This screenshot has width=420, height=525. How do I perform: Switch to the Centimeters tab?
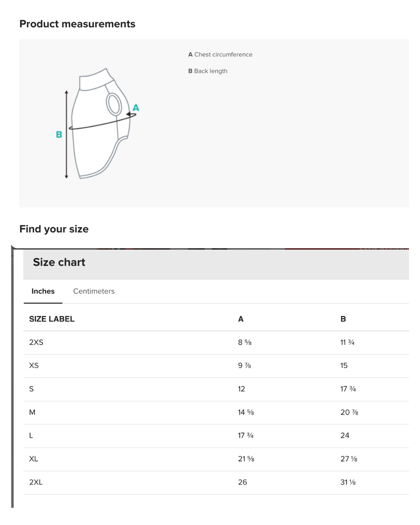(94, 291)
